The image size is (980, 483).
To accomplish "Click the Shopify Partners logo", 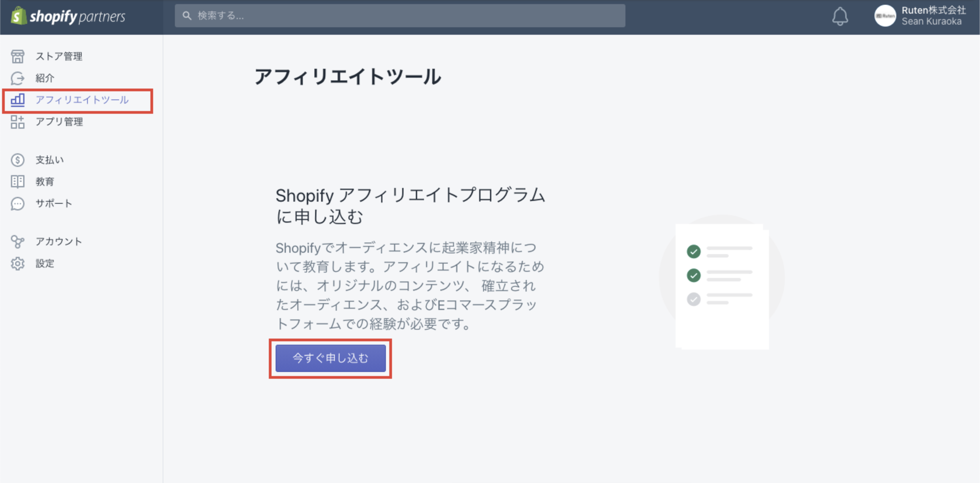I will point(68,16).
